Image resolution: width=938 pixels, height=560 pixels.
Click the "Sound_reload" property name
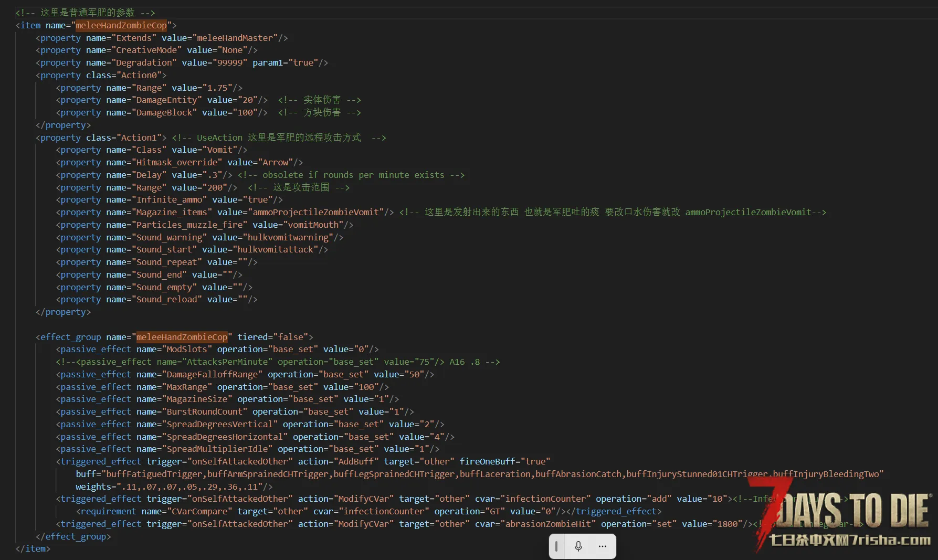click(x=166, y=300)
